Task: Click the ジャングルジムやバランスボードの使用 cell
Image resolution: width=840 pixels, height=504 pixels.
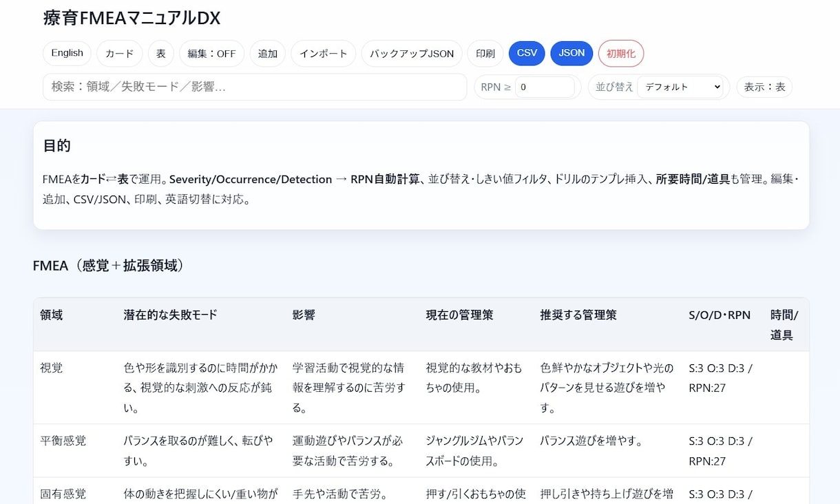Action: [x=475, y=450]
